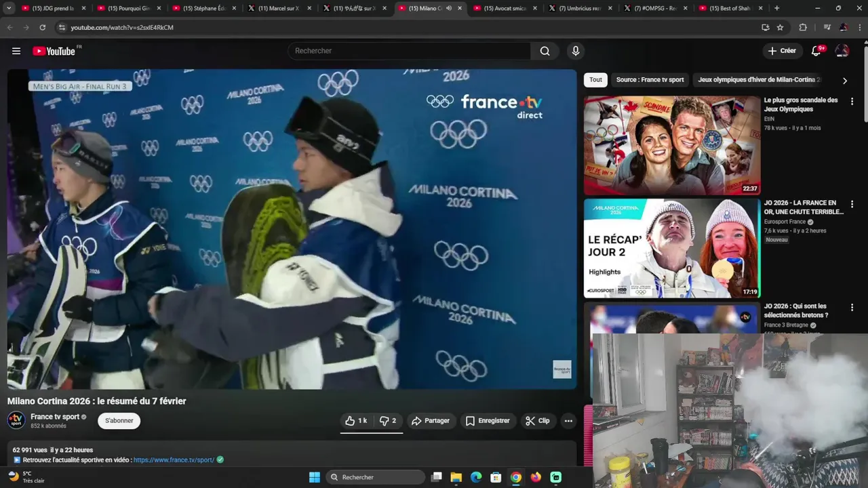
Task: Open Microsoft Store from taskbar
Action: (x=496, y=477)
